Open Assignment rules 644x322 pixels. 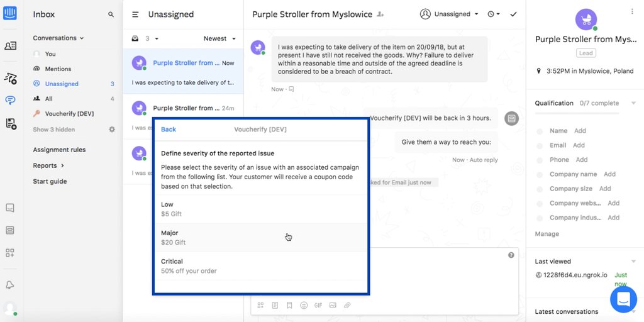coord(59,150)
